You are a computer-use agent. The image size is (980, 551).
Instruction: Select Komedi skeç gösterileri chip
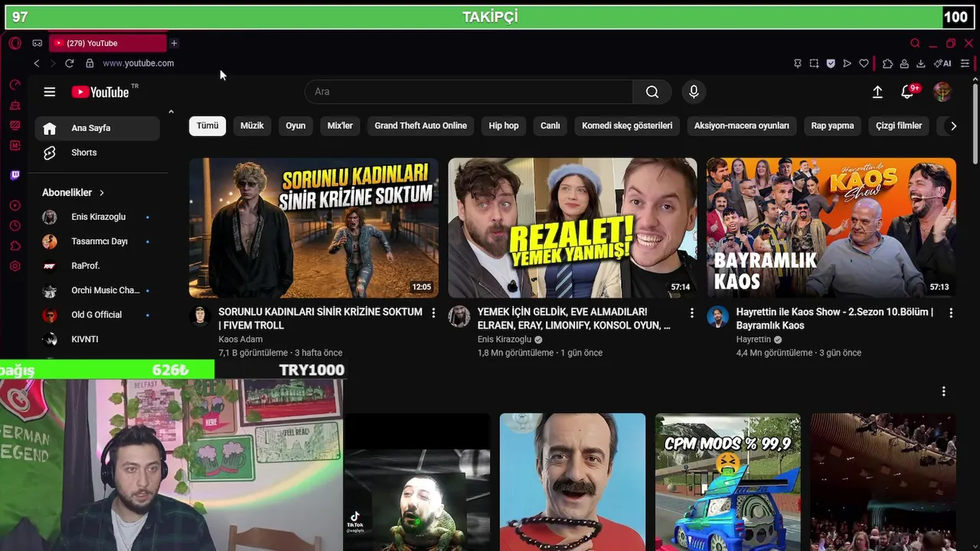(627, 126)
